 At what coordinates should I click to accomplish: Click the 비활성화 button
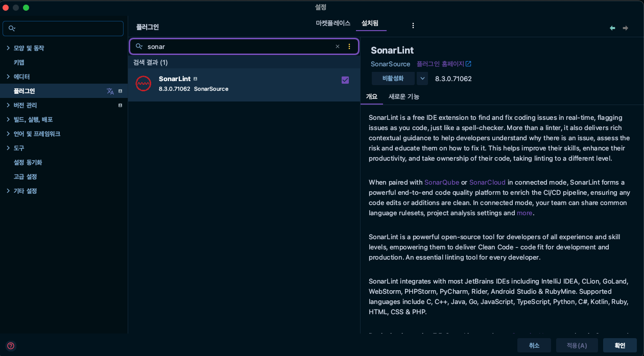(x=393, y=79)
